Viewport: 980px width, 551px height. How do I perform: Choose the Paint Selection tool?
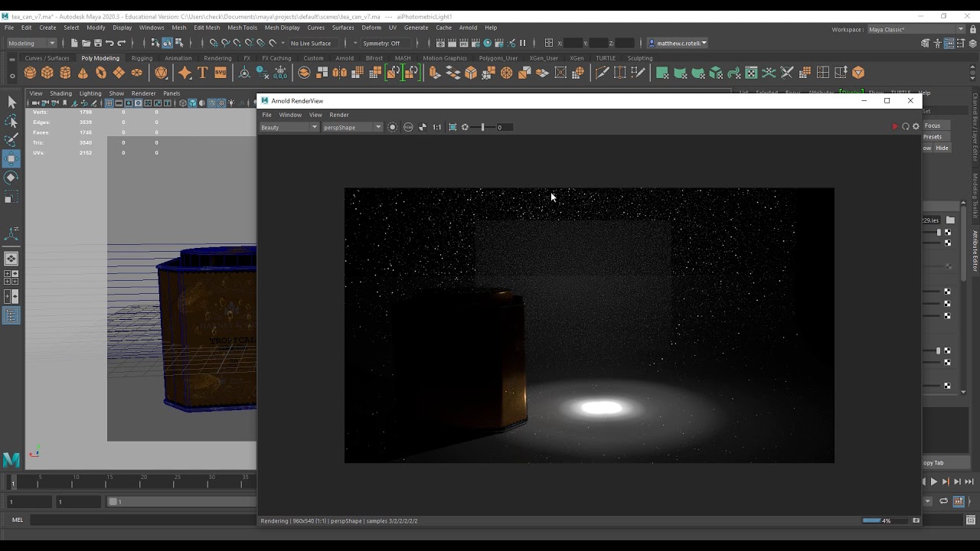click(11, 139)
